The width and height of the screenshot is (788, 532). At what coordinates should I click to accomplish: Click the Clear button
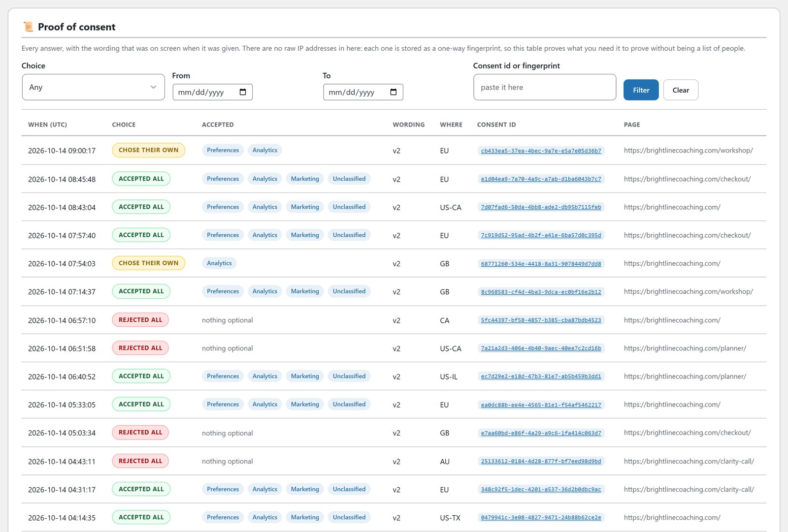point(681,90)
